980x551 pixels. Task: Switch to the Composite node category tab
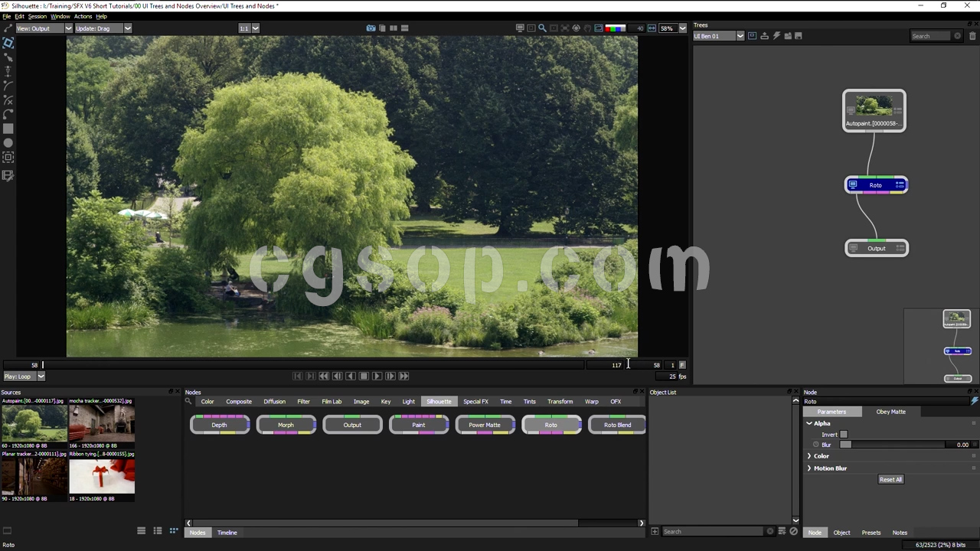pos(239,402)
